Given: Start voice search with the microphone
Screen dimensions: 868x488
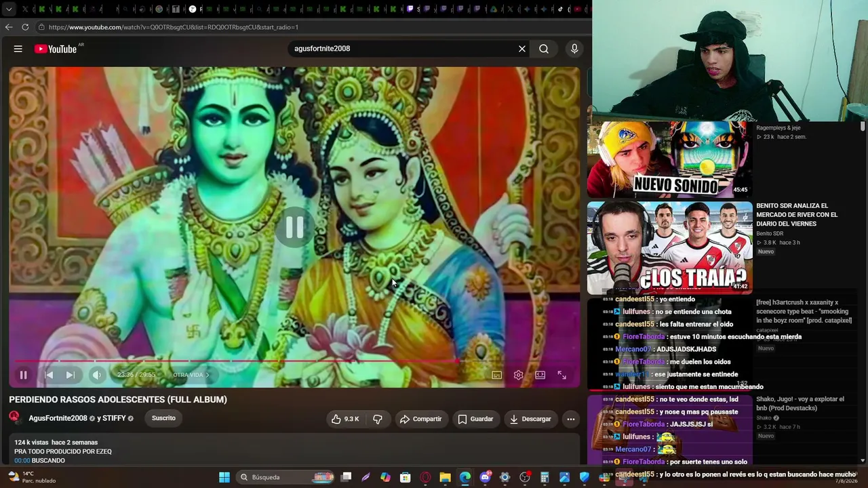Looking at the screenshot, I should 574,49.
